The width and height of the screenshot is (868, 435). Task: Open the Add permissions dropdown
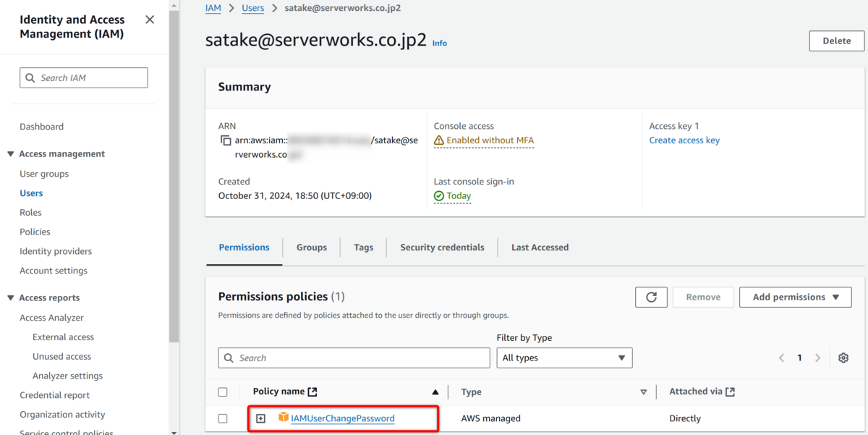[x=795, y=297]
